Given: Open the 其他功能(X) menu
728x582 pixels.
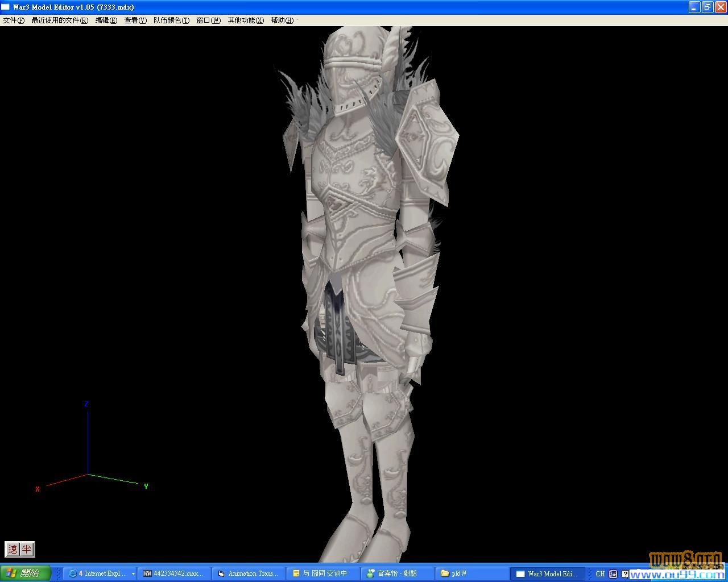Looking at the screenshot, I should click(246, 20).
